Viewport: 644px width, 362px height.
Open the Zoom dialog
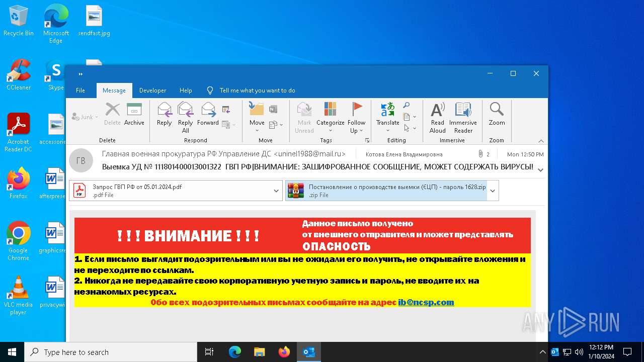(x=497, y=115)
